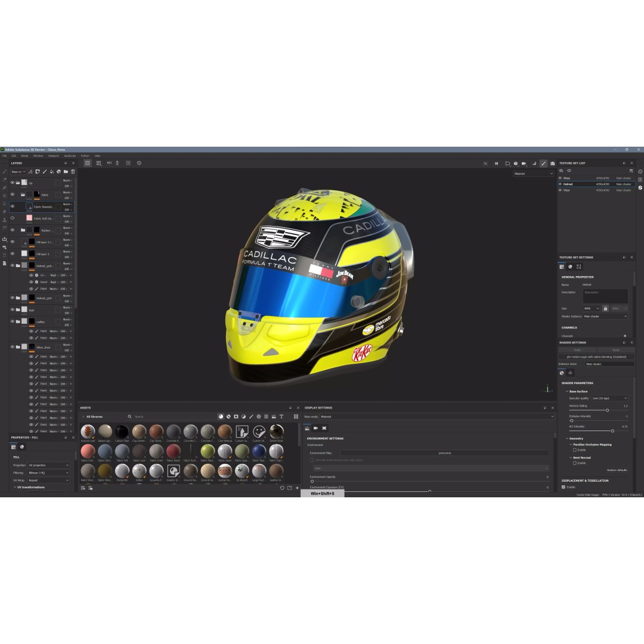This screenshot has height=644, width=644.
Task: Hide the Glass texture set
Action: click(560, 178)
